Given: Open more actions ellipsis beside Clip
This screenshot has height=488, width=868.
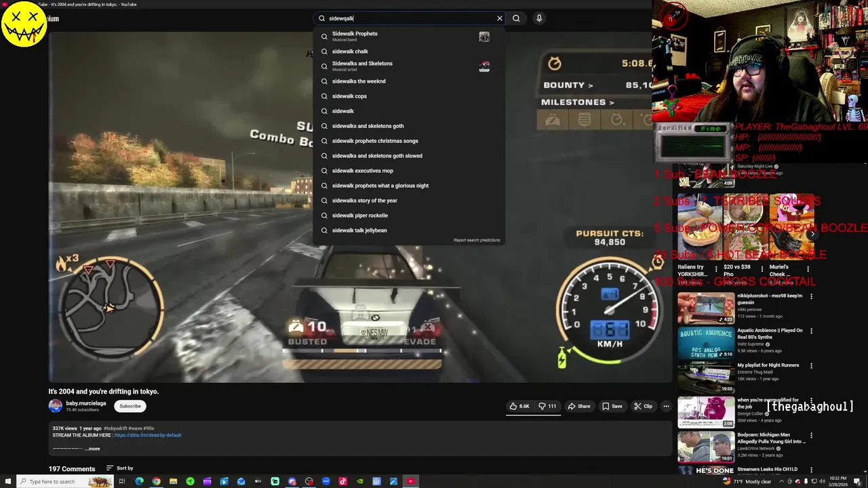Looking at the screenshot, I should pyautogui.click(x=666, y=406).
